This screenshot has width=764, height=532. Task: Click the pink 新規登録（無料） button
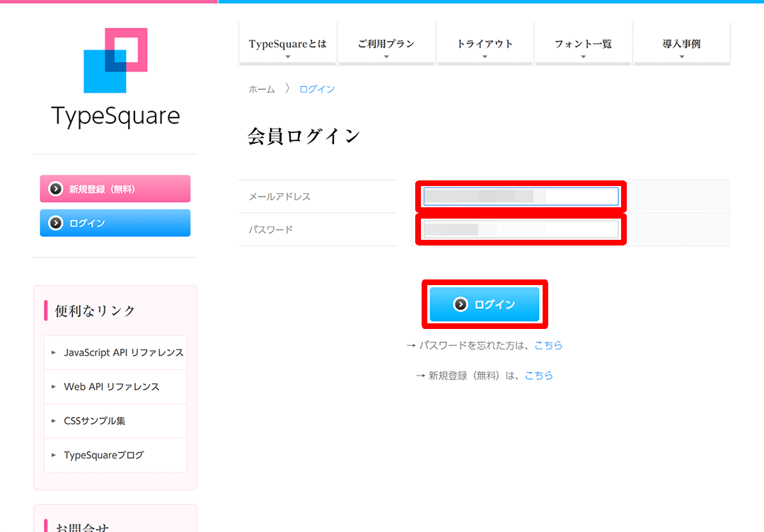[115, 189]
